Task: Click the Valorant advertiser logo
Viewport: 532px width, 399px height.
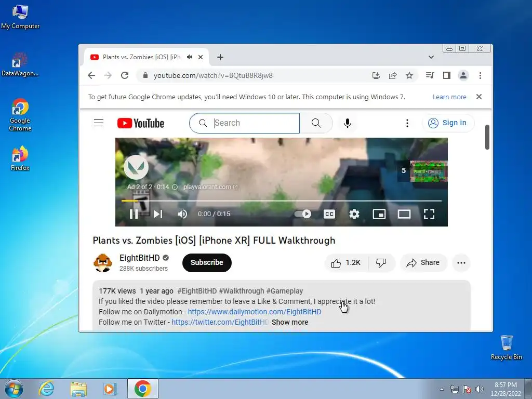Action: click(136, 167)
